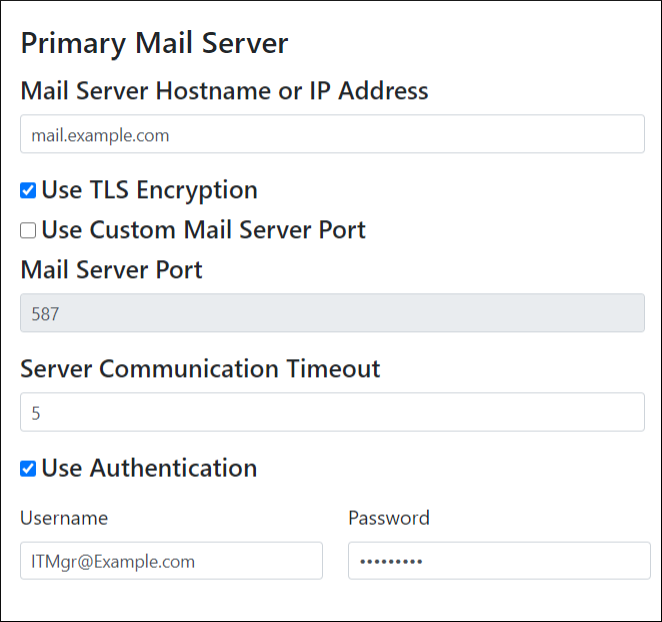The image size is (662, 622).
Task: Click the "Primary Mail Server" heading
Action: [x=154, y=43]
